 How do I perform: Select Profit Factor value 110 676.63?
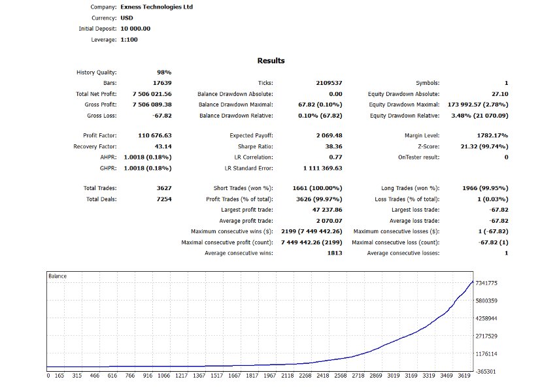tap(155, 135)
